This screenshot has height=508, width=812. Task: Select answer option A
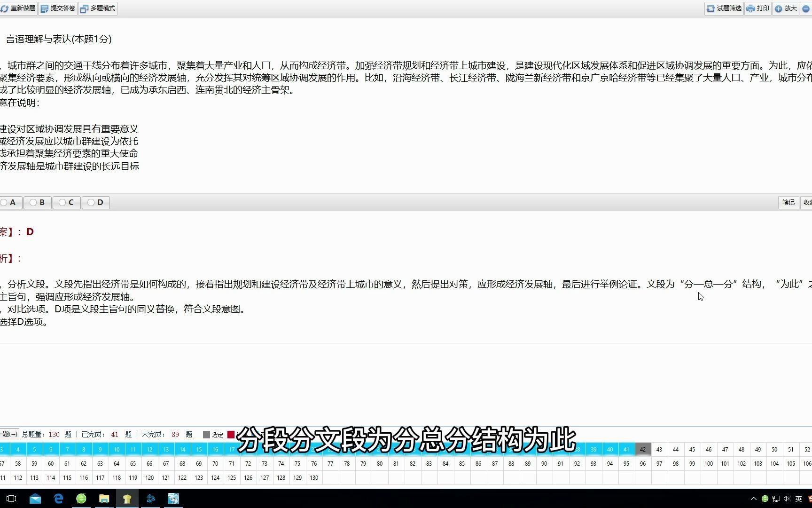[9, 202]
